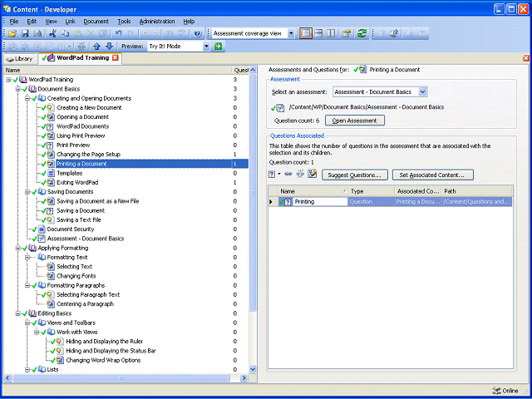Click the link icon in Questions Associated
532x399 pixels.
[x=288, y=174]
